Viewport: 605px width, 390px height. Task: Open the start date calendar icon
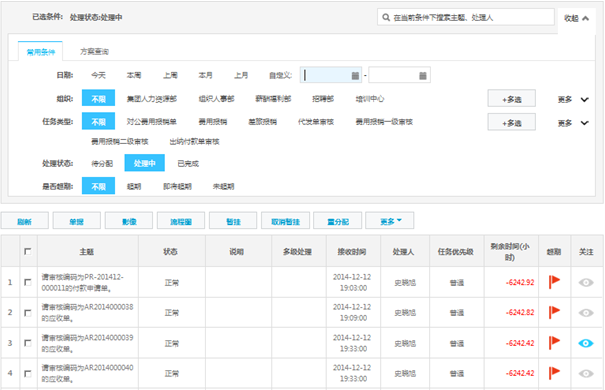(355, 76)
